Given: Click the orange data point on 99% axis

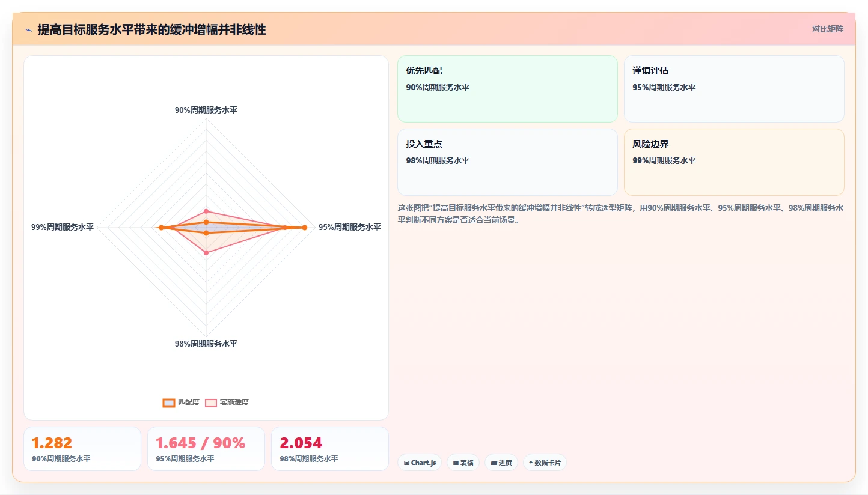Looking at the screenshot, I should tap(161, 227).
